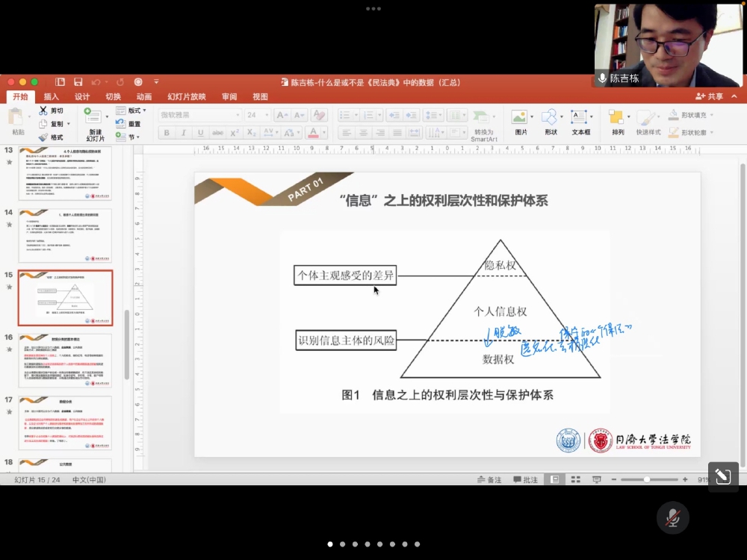Viewport: 747px width, 560px height.
Task: Click the New Slide (新建幻灯片) icon
Action: coord(93,116)
